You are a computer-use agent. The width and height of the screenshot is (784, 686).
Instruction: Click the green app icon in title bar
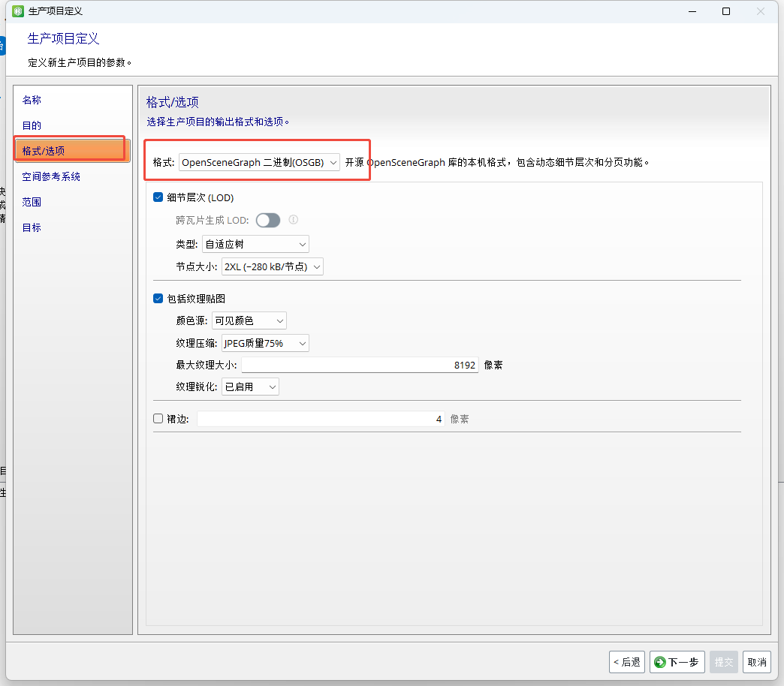tap(18, 11)
